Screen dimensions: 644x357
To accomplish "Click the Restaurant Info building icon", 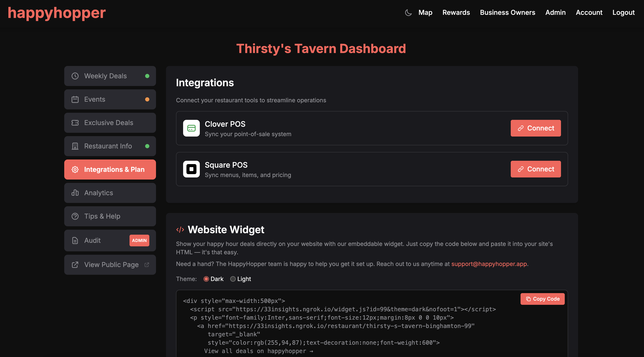I will [75, 146].
